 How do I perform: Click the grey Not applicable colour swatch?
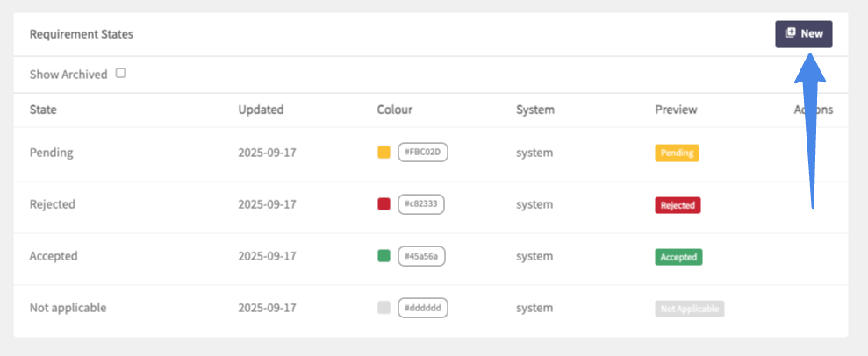[384, 308]
